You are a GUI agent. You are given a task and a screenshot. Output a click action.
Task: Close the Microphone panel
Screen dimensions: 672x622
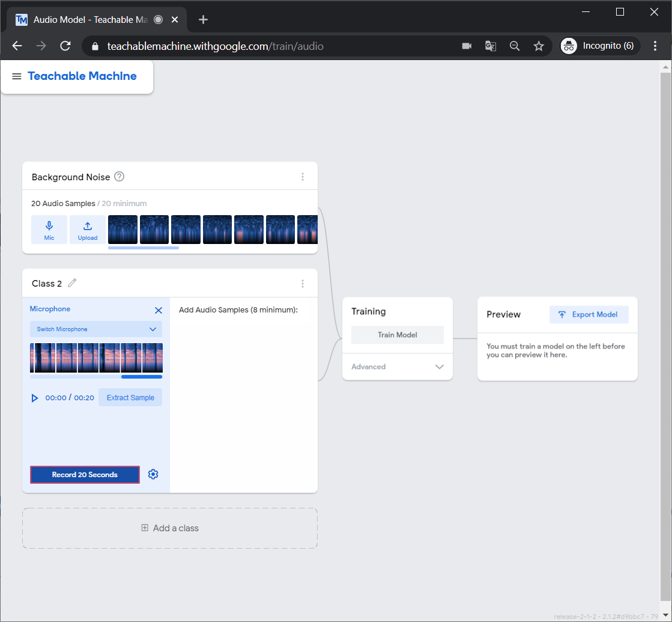[x=158, y=310]
